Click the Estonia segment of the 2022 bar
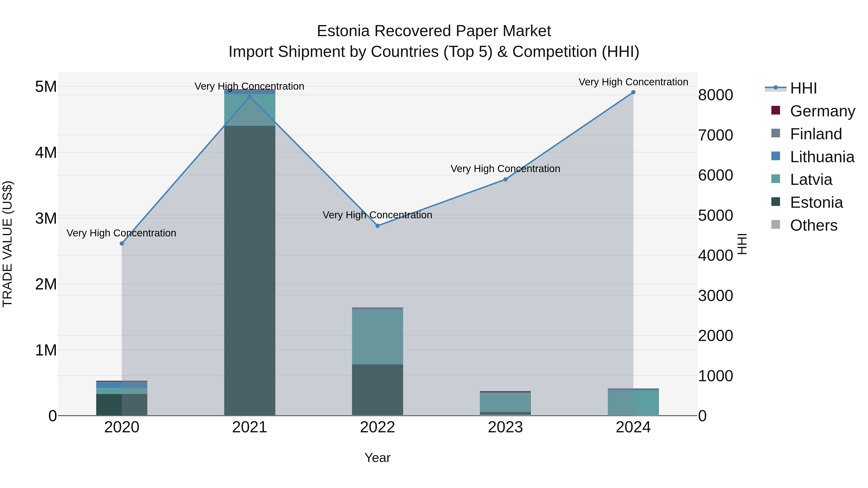The image size is (868, 488). (378, 390)
